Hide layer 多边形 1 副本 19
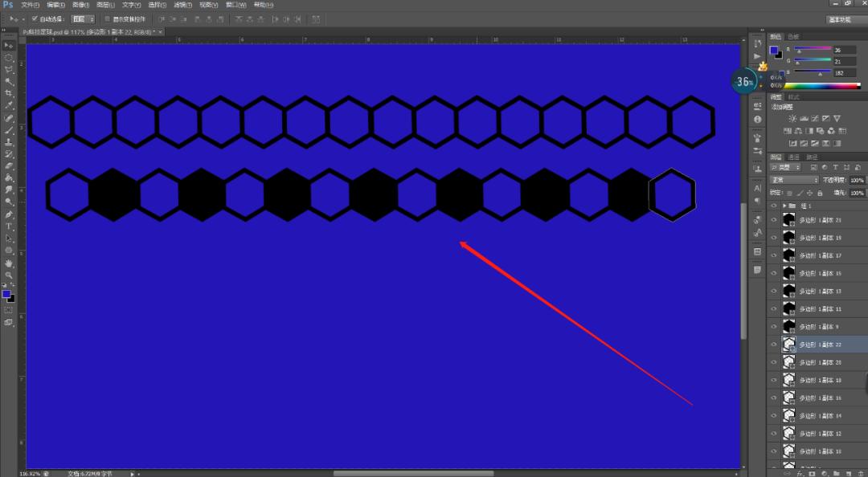This screenshot has width=868, height=477. (774, 238)
